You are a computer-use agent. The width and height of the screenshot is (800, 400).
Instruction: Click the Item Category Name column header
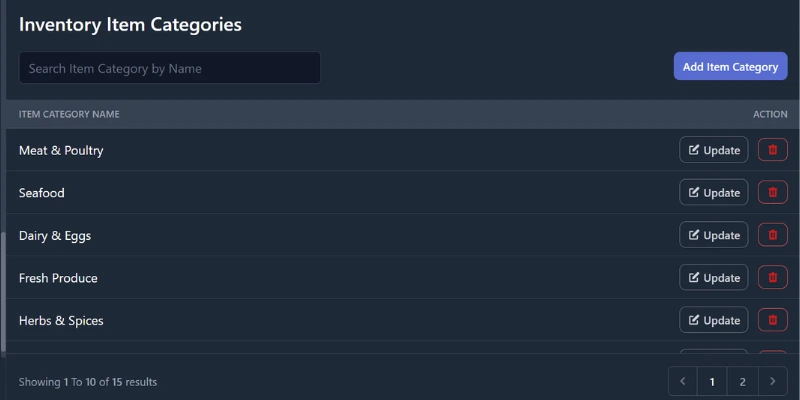tap(69, 114)
